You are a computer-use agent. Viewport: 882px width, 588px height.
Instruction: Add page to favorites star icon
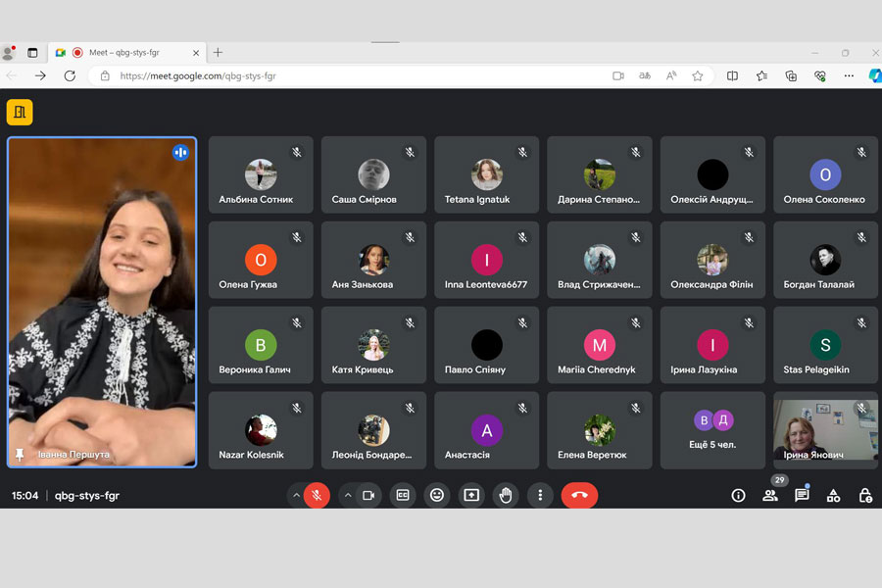[x=698, y=76]
